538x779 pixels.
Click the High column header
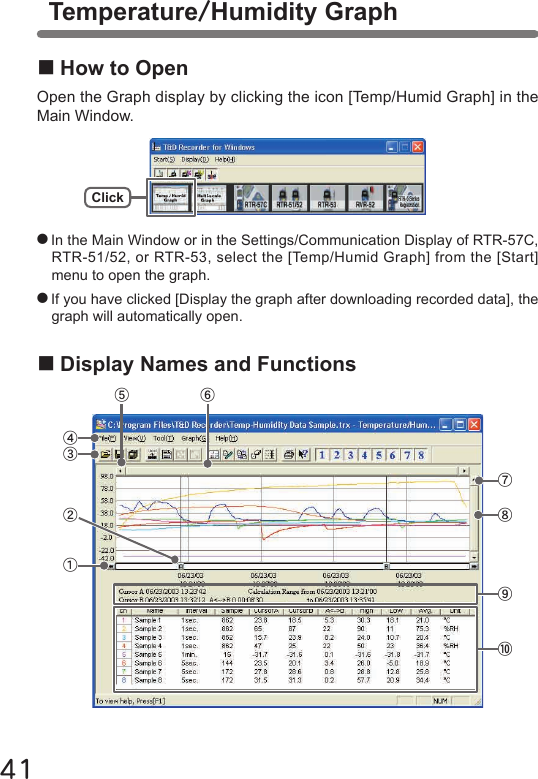(x=367, y=611)
